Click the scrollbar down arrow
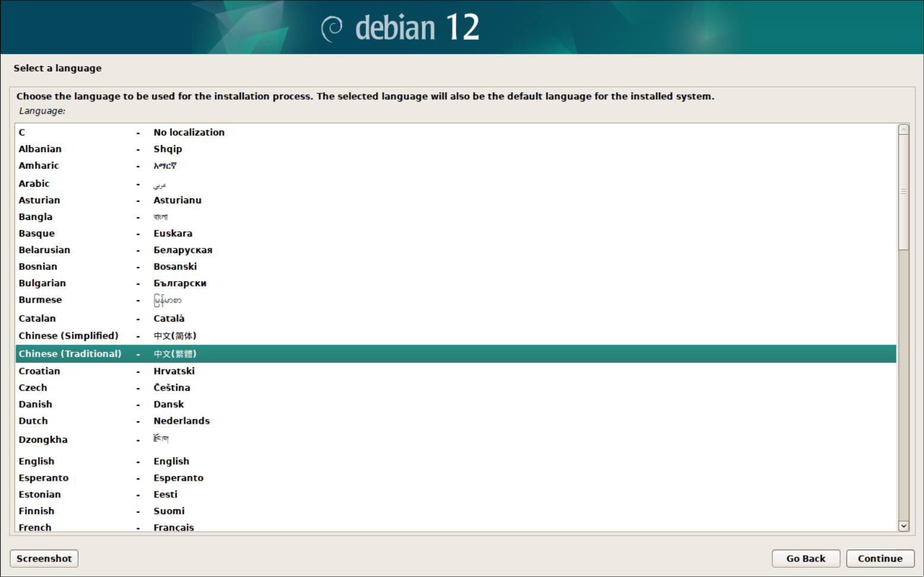Screen dimensions: 924x577 pyautogui.click(x=904, y=526)
